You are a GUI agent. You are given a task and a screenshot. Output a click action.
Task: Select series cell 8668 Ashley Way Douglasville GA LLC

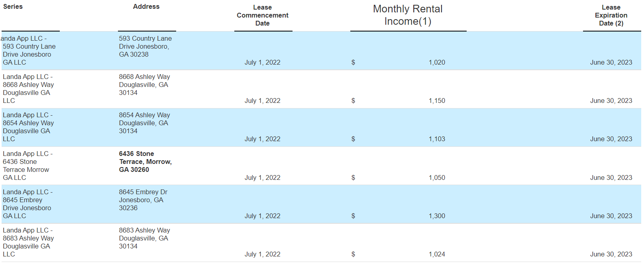(x=28, y=89)
